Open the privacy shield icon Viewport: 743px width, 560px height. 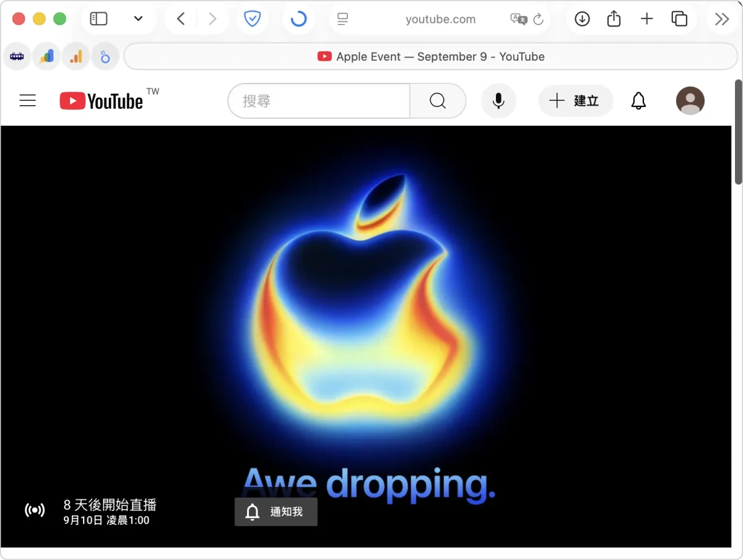252,19
